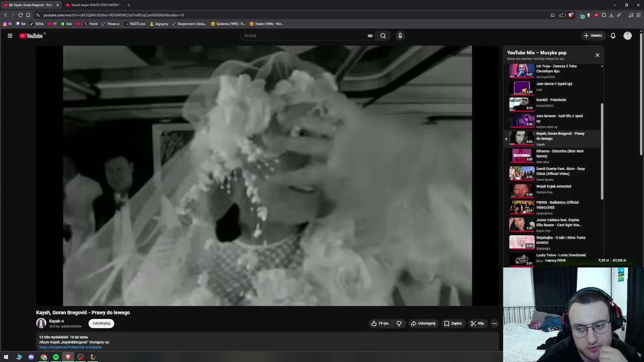Select the Kayah, Goran Bregović browser tab
Screen dimensions: 644x362
click(x=30, y=5)
